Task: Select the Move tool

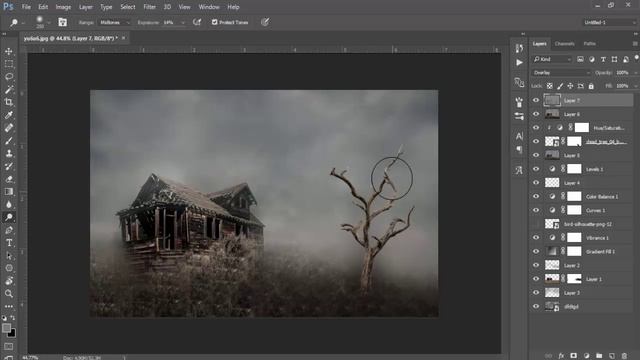Action: (9, 51)
